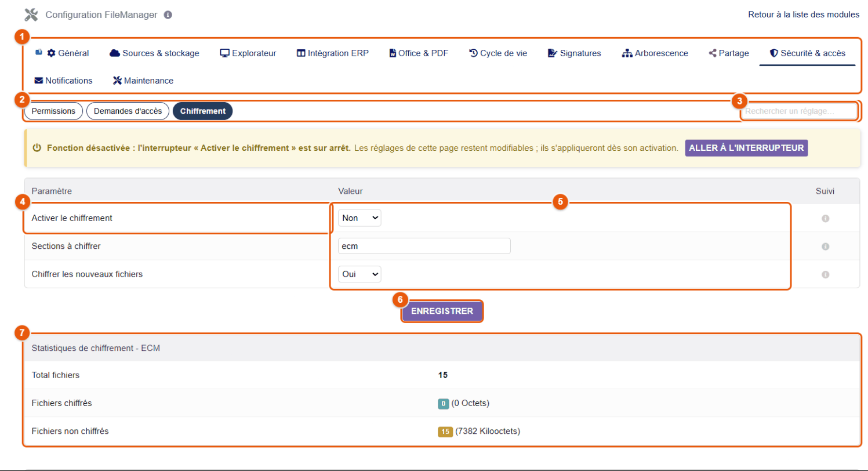Open the Demandes d'accès sub-tab
The image size is (868, 471).
pos(128,111)
